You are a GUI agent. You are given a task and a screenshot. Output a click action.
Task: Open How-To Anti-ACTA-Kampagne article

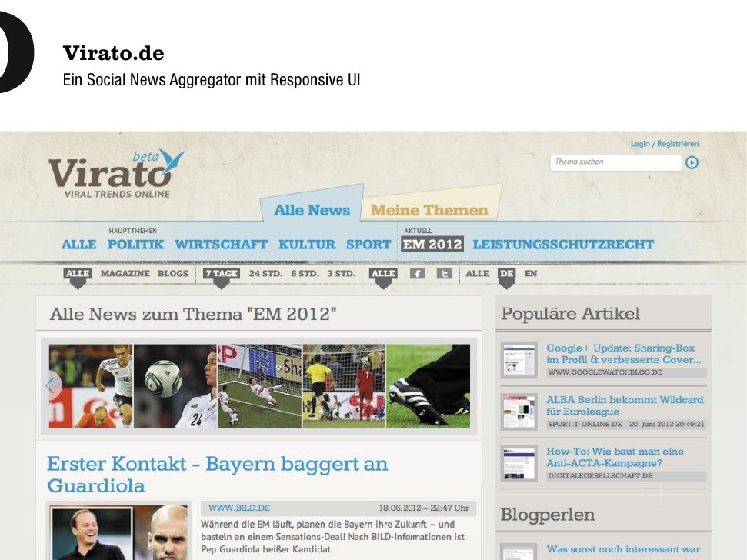pyautogui.click(x=615, y=457)
